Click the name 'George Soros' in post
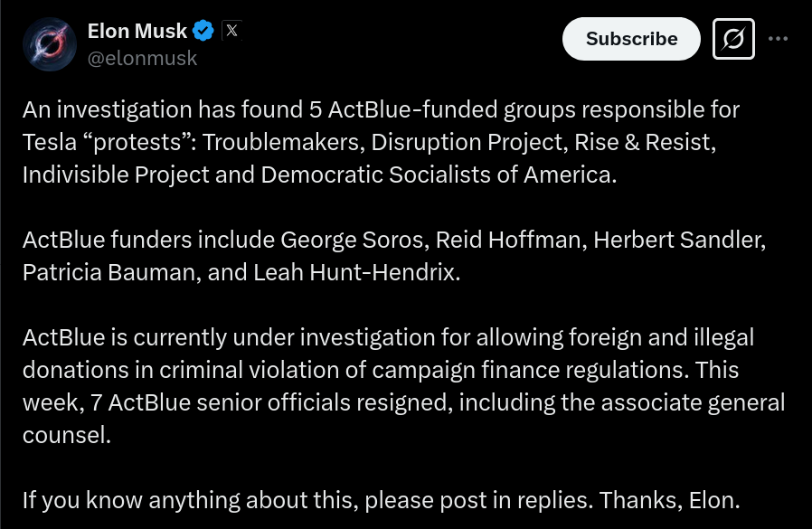 point(352,241)
